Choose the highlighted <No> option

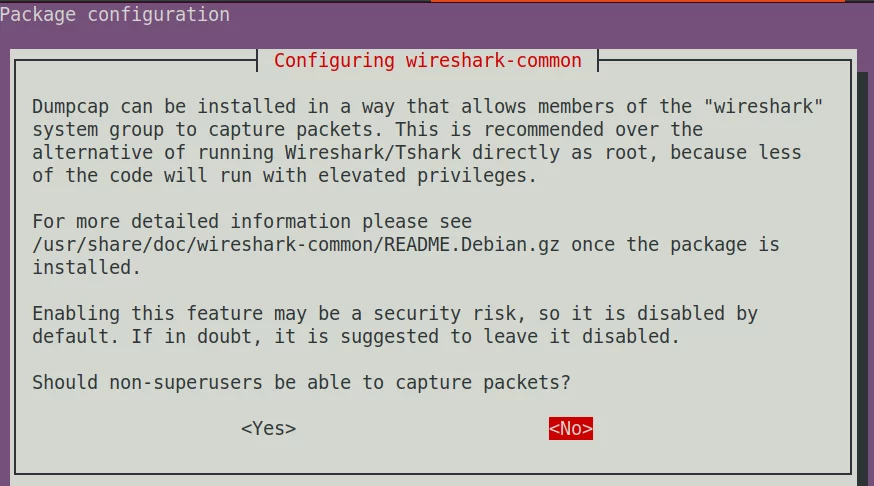571,429
